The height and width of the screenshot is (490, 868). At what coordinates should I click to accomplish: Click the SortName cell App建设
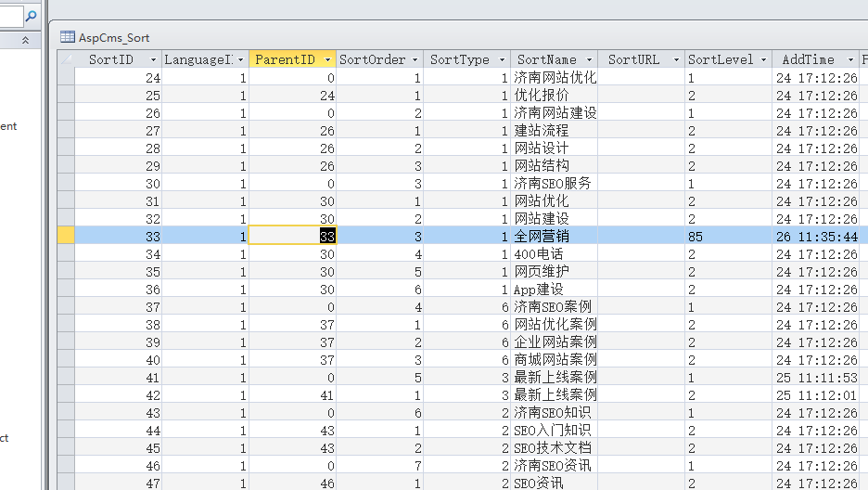554,290
